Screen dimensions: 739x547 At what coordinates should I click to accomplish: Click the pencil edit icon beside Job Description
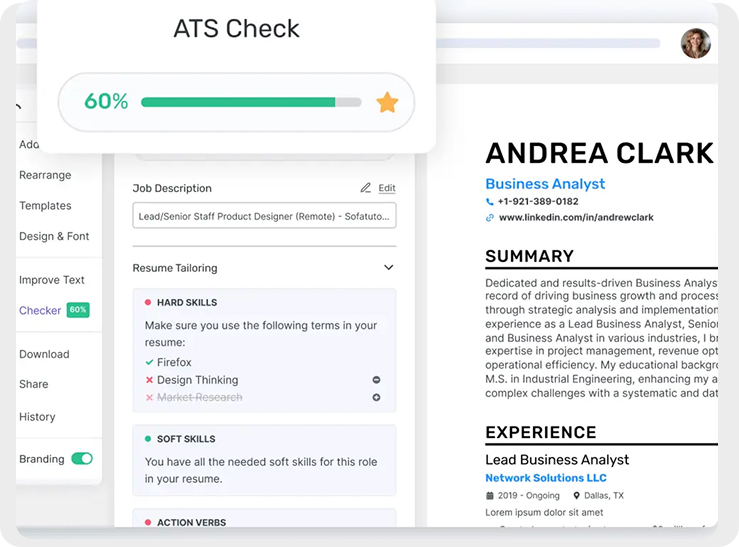(x=366, y=188)
